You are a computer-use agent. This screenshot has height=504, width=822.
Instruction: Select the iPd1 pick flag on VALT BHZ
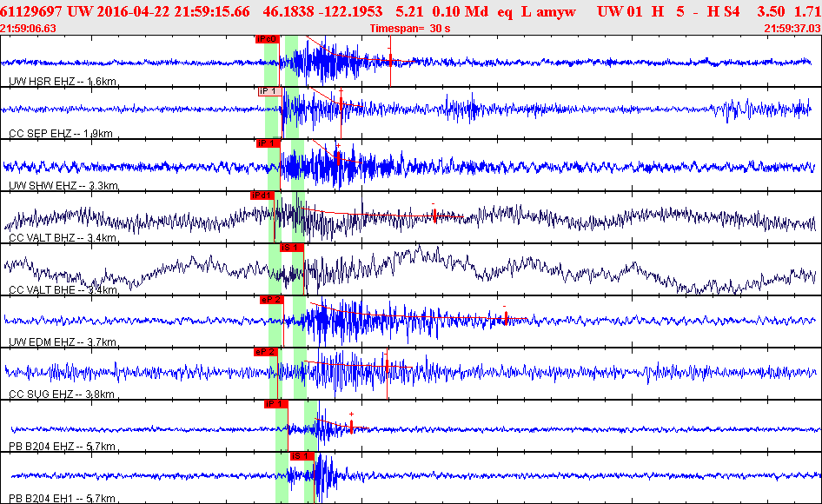pos(262,196)
